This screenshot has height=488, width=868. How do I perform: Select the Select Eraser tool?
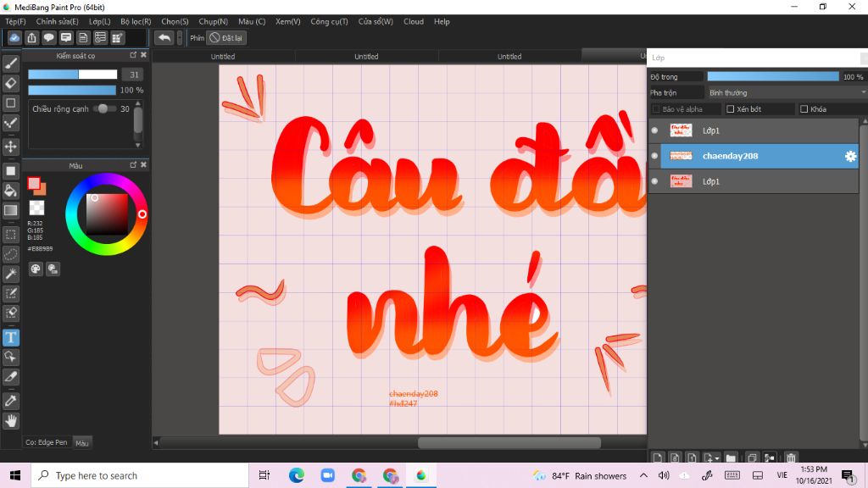10,313
